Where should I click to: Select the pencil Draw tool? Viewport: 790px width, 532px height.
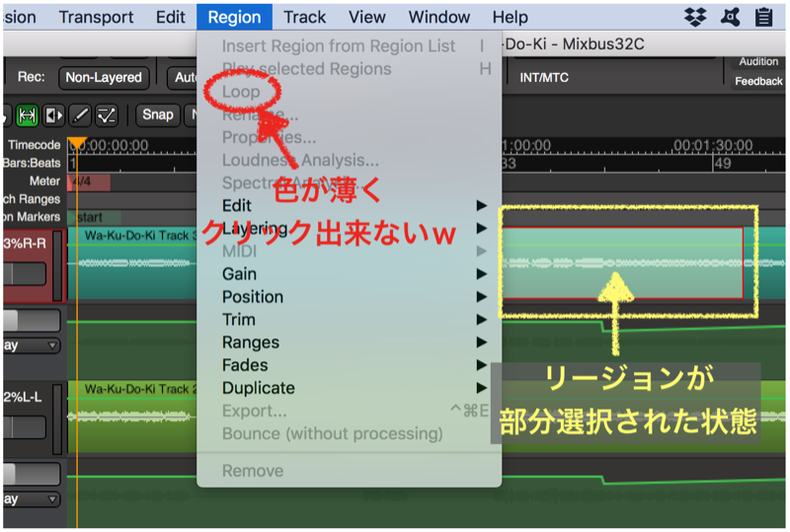(x=81, y=115)
